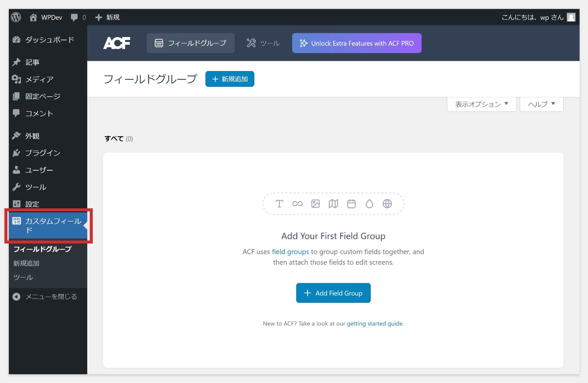Open ダッシュボード menu
Image resolution: width=588 pixels, height=383 pixels.
pyautogui.click(x=48, y=40)
